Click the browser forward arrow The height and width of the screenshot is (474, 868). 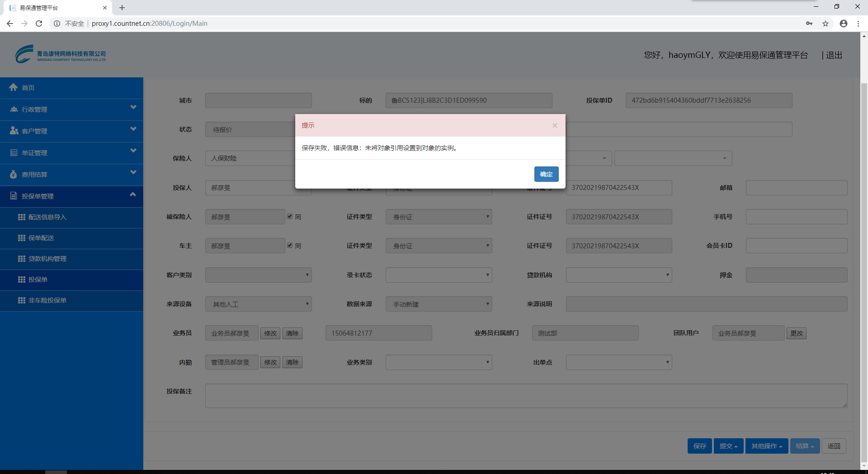pyautogui.click(x=24, y=24)
